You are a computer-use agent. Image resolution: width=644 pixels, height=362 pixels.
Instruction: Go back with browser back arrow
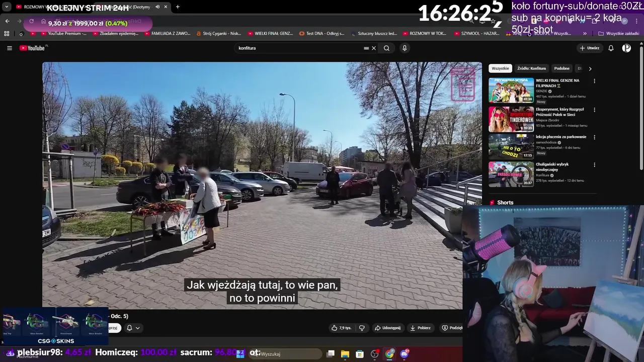[x=7, y=21]
